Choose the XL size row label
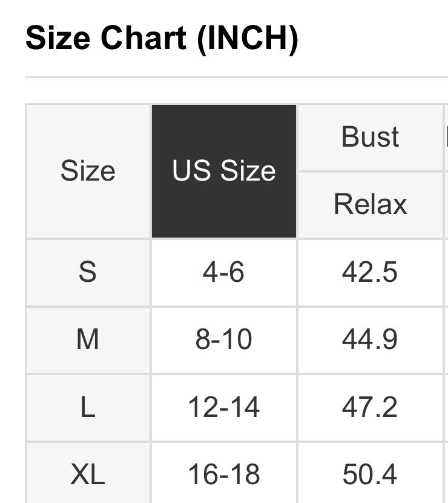This screenshot has width=448, height=503. (x=88, y=474)
